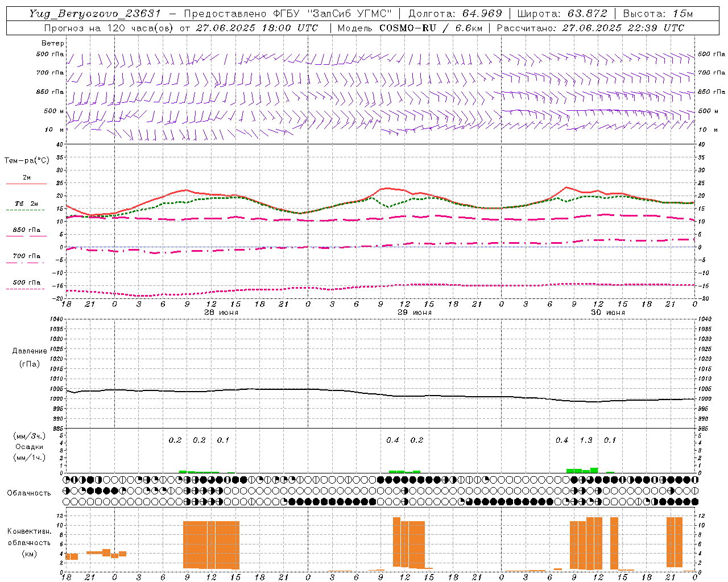Click the (гПа) unit under Давление
The height and width of the screenshot is (582, 728).
[x=30, y=364]
